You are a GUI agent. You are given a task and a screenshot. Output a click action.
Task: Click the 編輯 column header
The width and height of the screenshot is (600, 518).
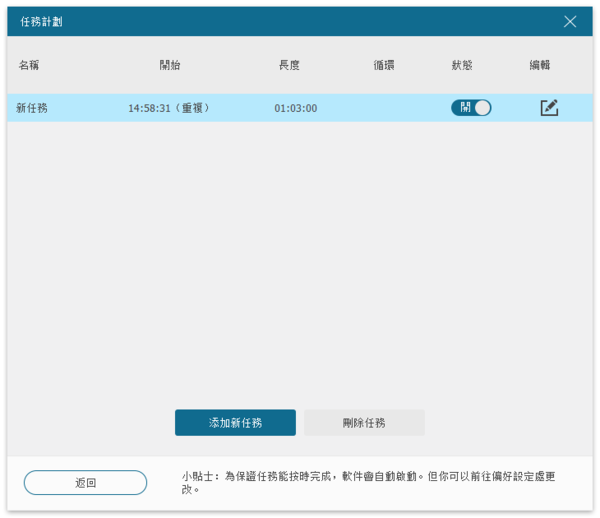click(x=540, y=65)
